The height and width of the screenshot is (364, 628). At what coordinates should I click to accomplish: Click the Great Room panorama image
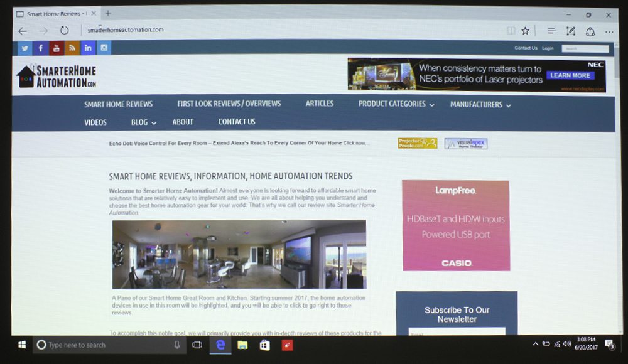(x=239, y=254)
